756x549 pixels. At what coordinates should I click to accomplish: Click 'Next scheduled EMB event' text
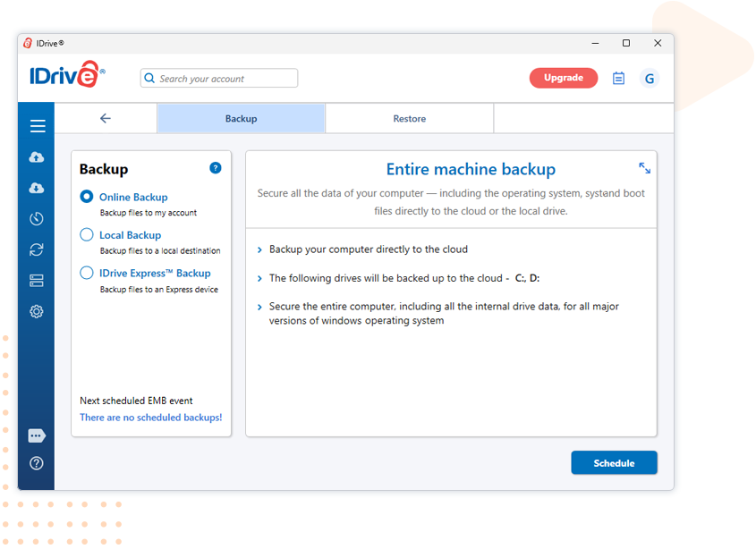(x=136, y=401)
